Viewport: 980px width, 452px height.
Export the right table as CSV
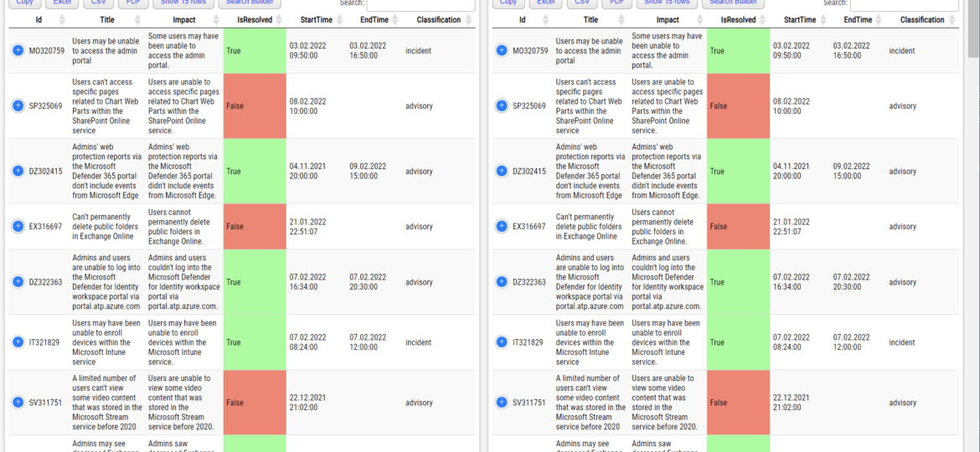[x=582, y=3]
